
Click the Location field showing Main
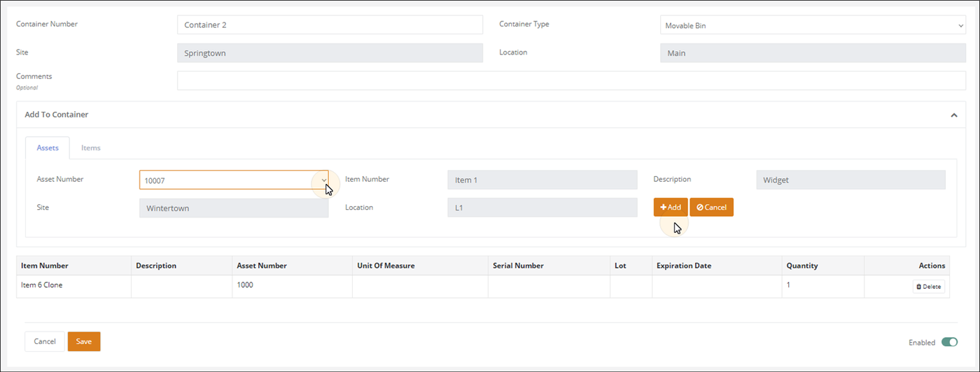813,52
